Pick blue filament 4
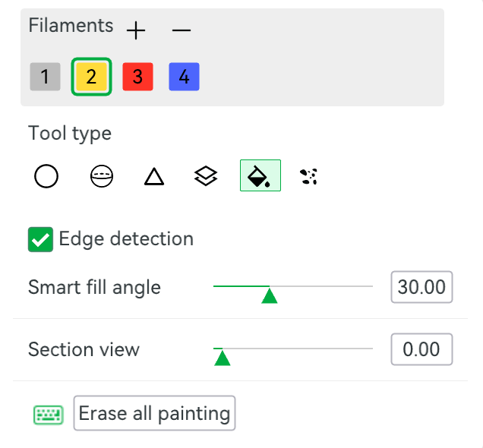Image resolution: width=483 pixels, height=448 pixels. tap(185, 77)
